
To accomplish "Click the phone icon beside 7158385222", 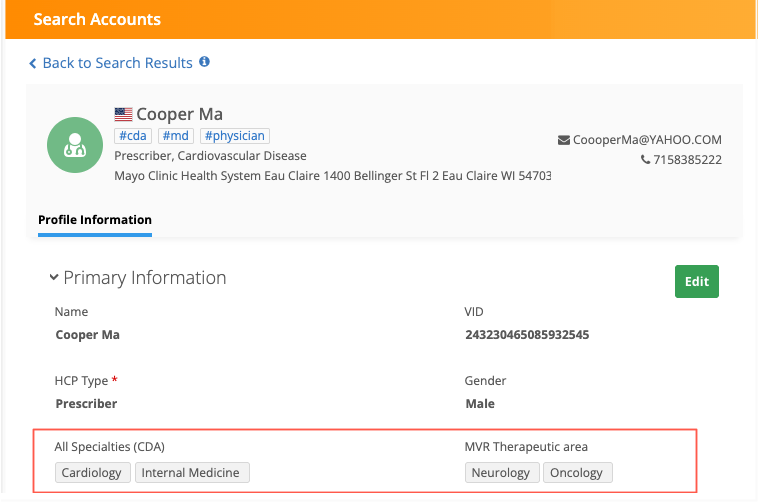I will (646, 159).
